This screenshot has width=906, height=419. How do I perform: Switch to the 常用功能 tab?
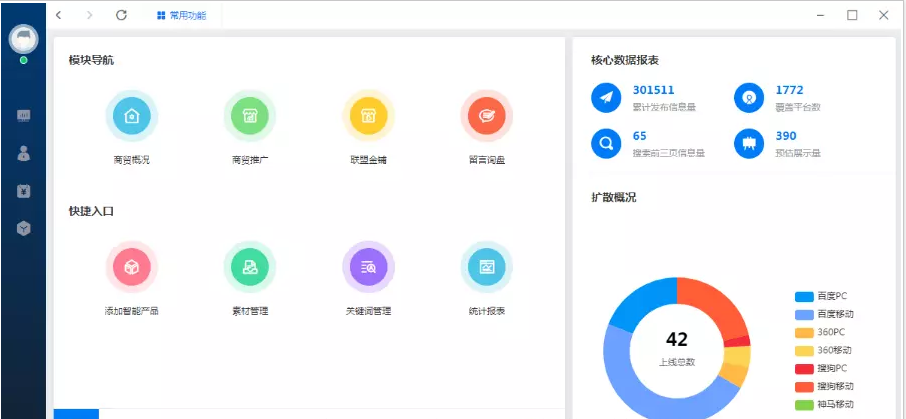pos(181,15)
